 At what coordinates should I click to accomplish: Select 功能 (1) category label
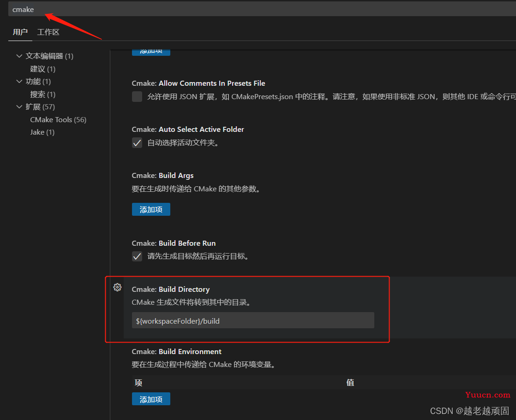point(38,82)
